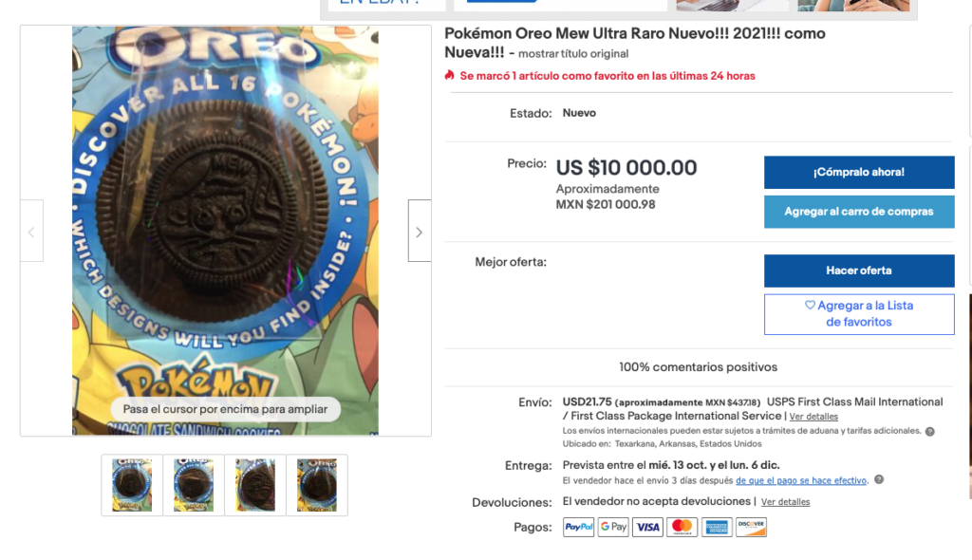The image size is (972, 560).
Task: Open shipping Ver detalles link
Action: coord(813,417)
